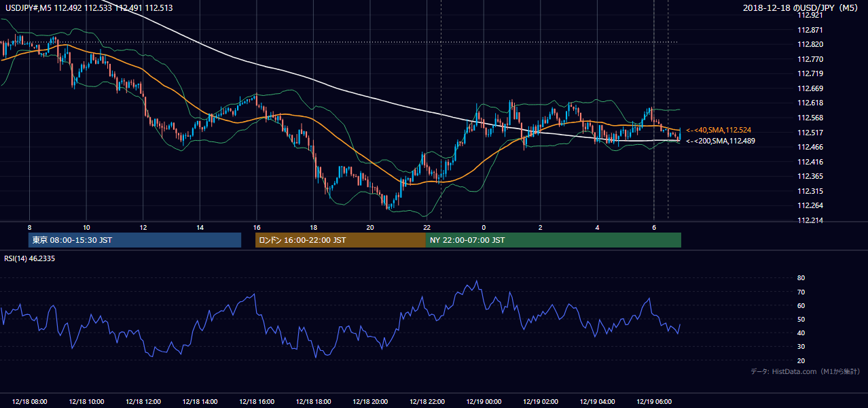Click the bottom time label 12/18 14:00

tap(200, 402)
